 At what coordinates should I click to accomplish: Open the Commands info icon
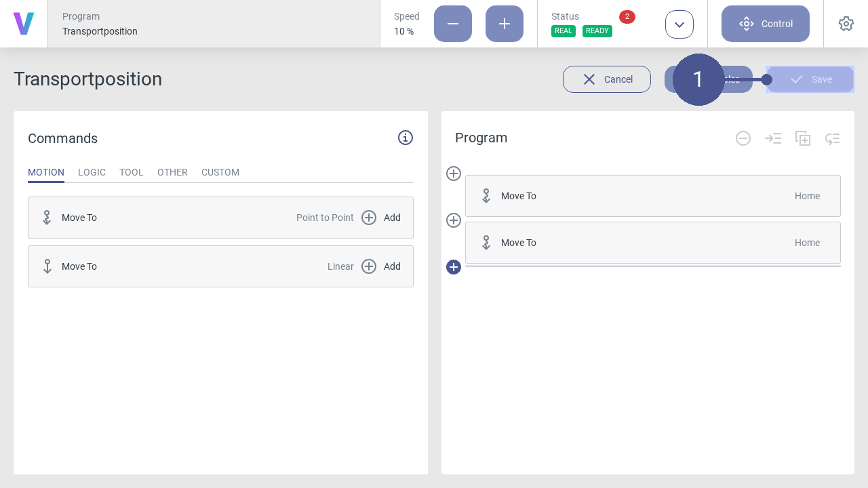click(405, 138)
